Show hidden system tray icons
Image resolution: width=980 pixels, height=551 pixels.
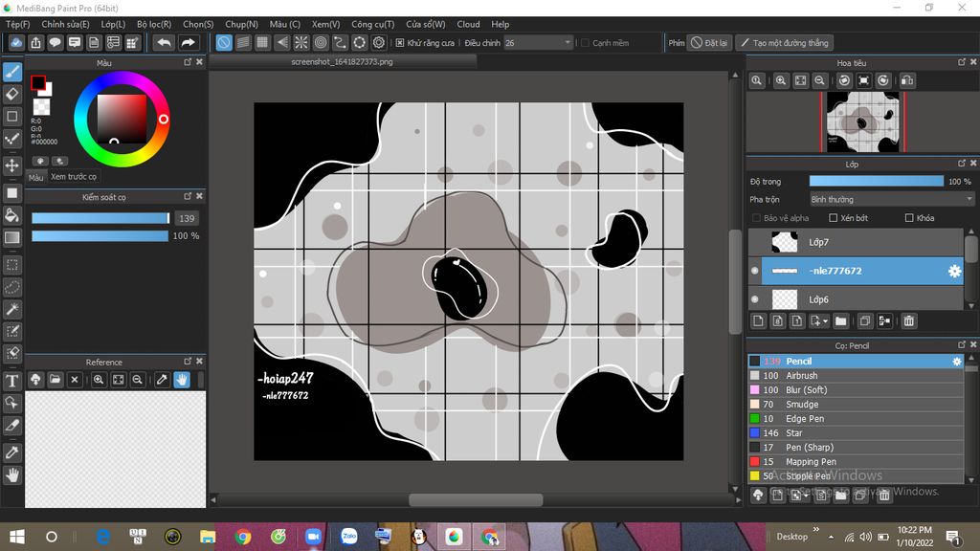[x=831, y=537]
